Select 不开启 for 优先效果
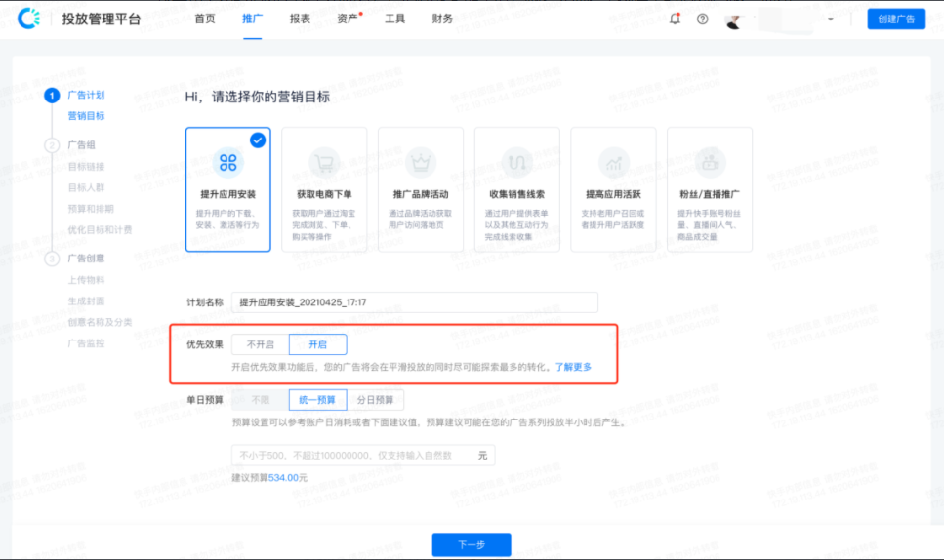944x560 pixels. tap(261, 344)
